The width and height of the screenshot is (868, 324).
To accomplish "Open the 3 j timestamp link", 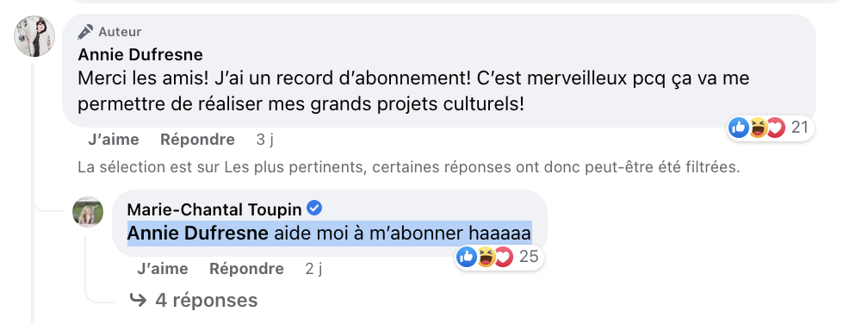I will 265,140.
